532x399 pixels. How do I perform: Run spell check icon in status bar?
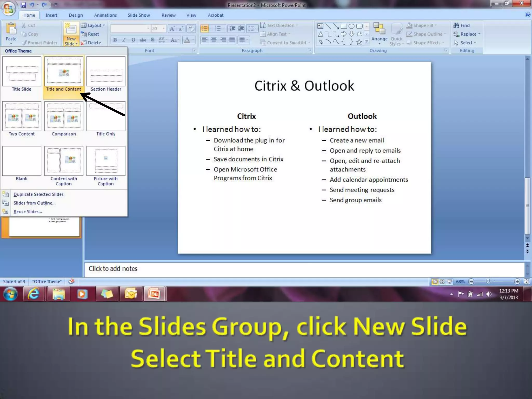71,281
